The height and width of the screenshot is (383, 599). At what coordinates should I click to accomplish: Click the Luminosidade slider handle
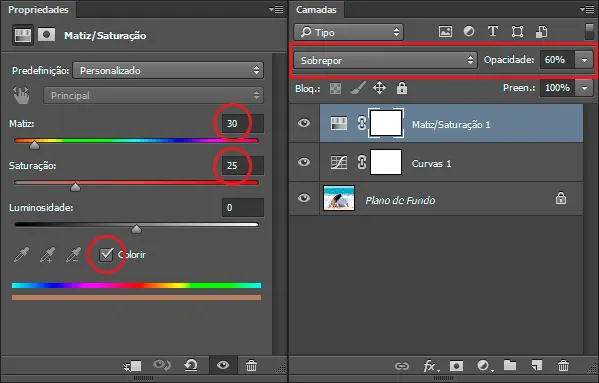[x=136, y=229]
